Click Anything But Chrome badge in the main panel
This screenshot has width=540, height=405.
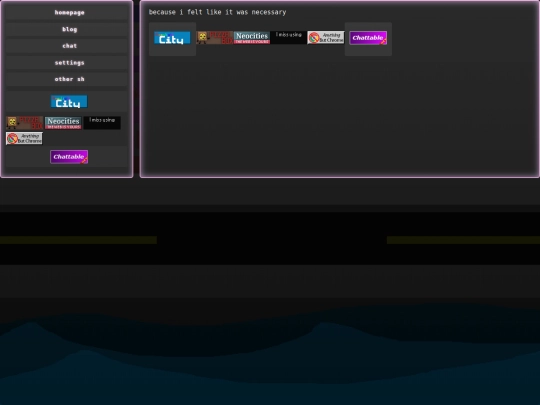click(326, 38)
